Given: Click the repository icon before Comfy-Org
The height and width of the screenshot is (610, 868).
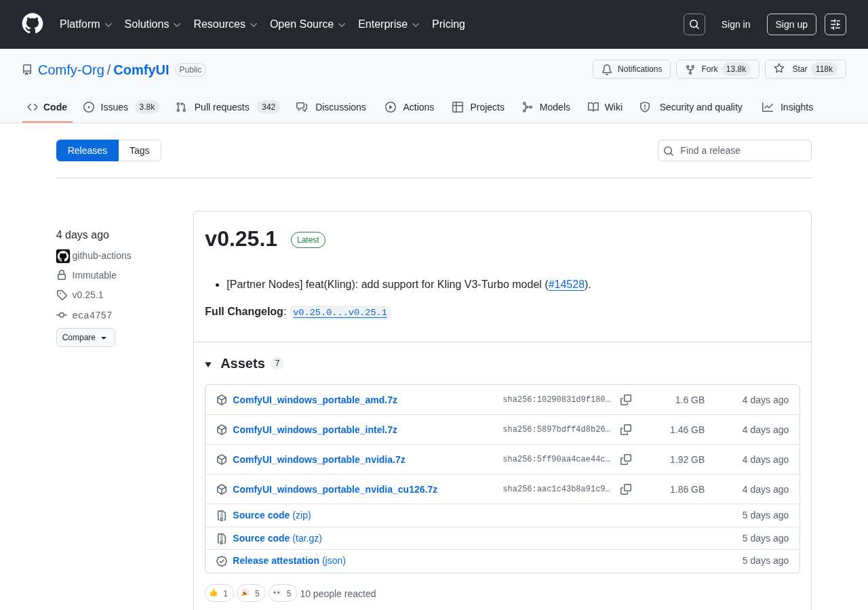Looking at the screenshot, I should [27, 70].
